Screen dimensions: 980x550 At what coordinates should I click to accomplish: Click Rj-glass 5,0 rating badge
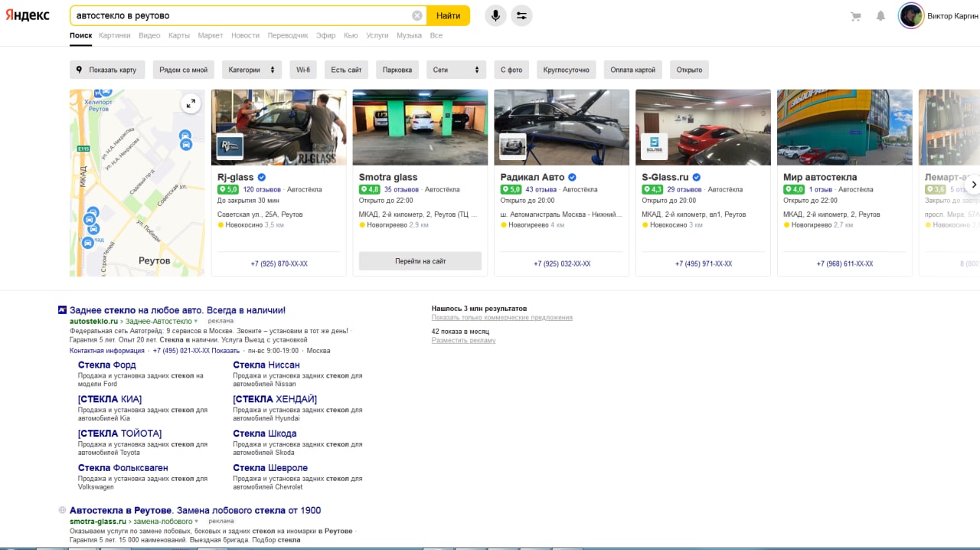tap(228, 189)
